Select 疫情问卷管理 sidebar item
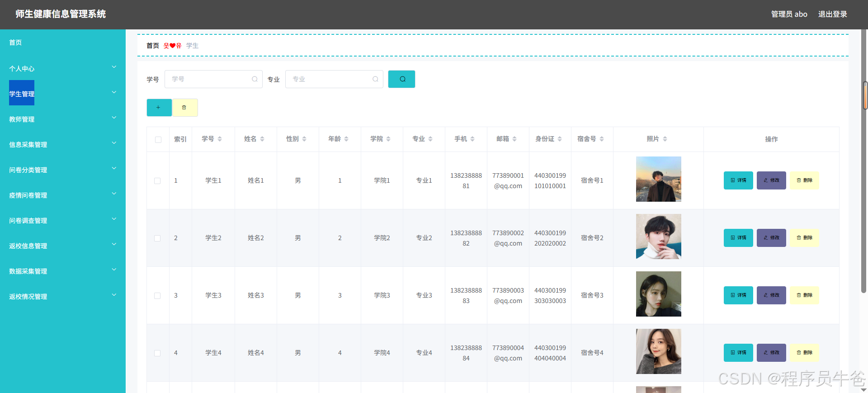Image resolution: width=868 pixels, height=393 pixels. pyautogui.click(x=28, y=195)
